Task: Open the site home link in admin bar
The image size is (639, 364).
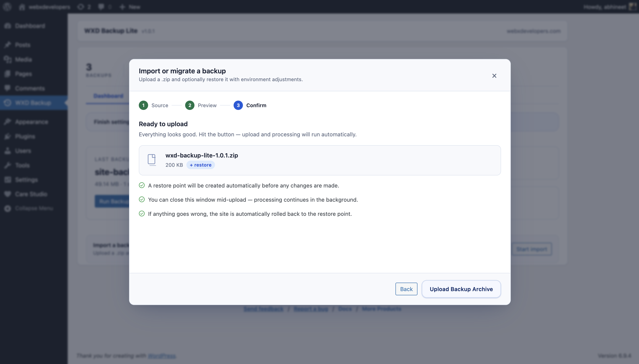Action: coord(45,7)
